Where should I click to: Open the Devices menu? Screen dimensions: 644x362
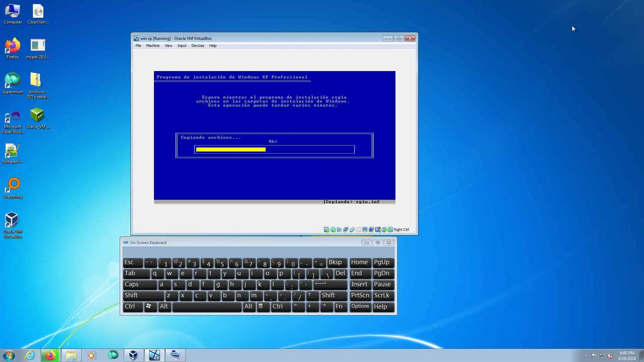(x=198, y=46)
